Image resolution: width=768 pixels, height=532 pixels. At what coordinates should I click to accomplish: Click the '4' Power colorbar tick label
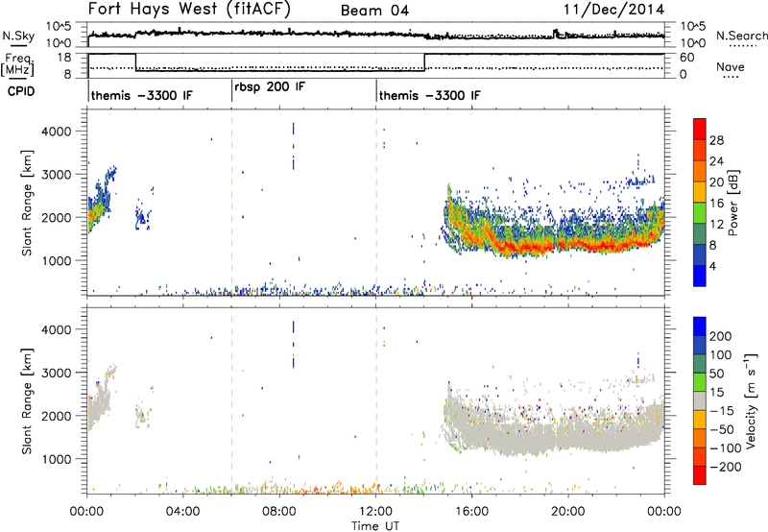(713, 266)
